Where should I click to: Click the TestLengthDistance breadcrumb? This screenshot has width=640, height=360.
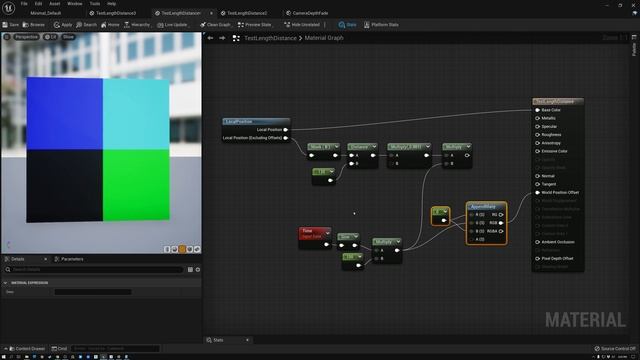tap(270, 38)
